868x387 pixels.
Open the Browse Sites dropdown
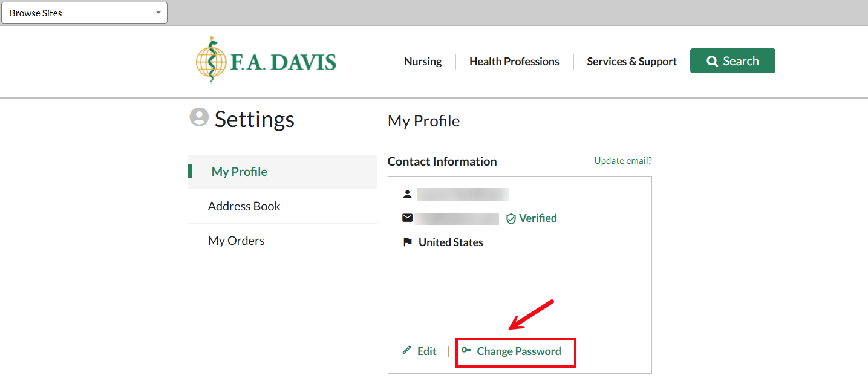84,12
